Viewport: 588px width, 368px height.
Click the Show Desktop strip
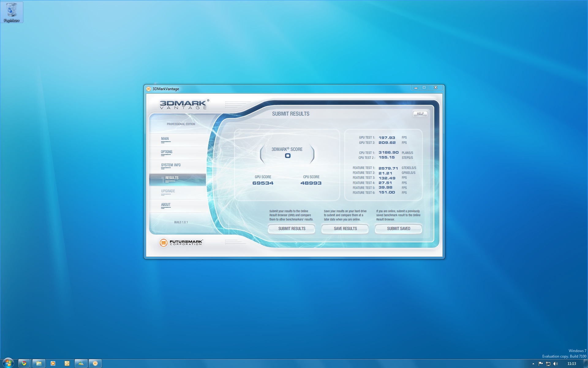tap(586, 364)
